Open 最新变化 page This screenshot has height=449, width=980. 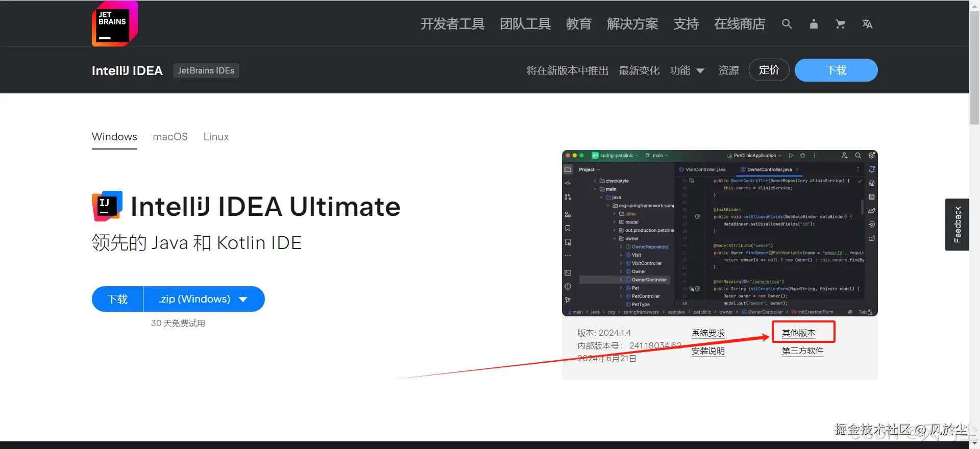point(639,70)
